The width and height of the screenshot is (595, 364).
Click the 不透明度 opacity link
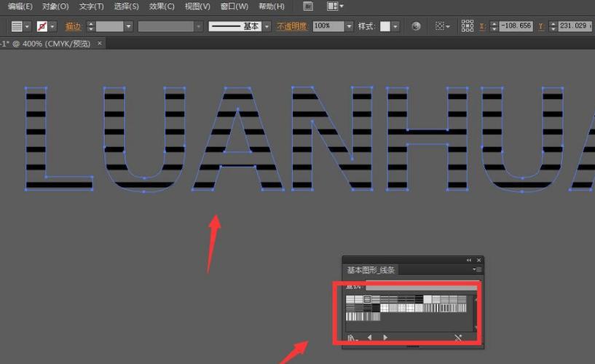pyautogui.click(x=291, y=26)
